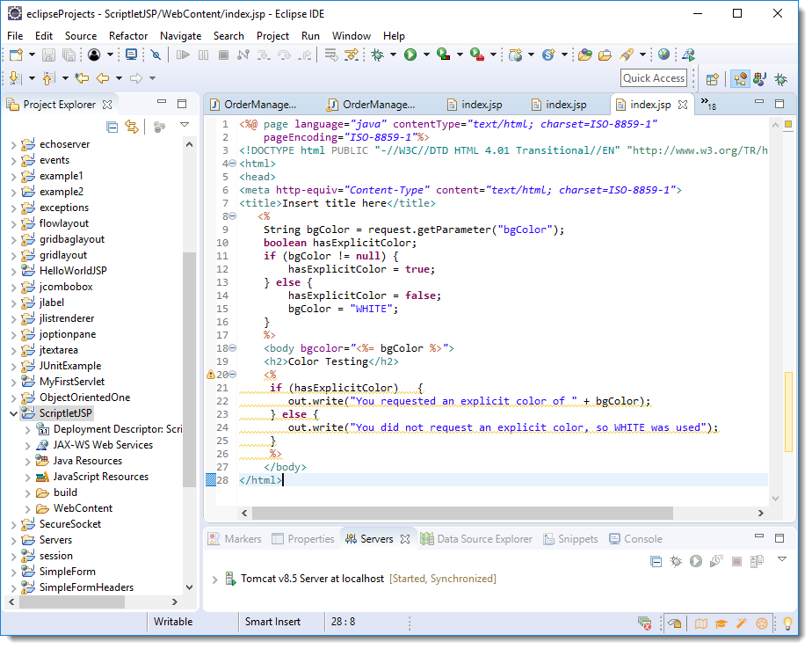Screen dimensions: 812x649
Task: Click the Step Into toolbar icon
Action: (x=264, y=55)
